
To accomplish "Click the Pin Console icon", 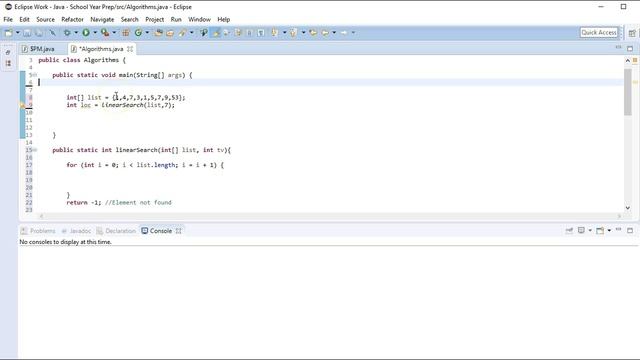I will 569,231.
